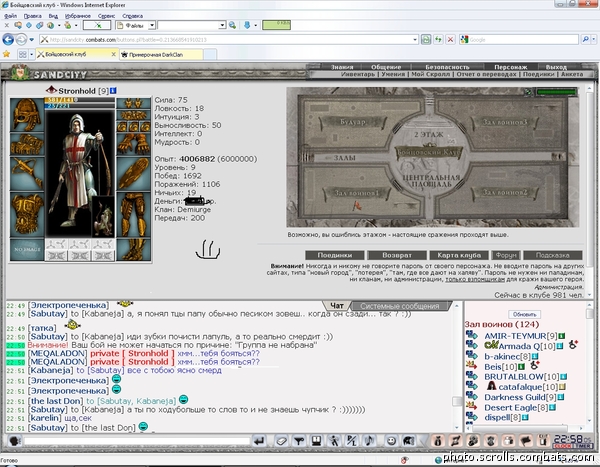The height and width of the screenshot is (467, 600).
Task: Click the red stop loading icon
Action: coord(450,39)
